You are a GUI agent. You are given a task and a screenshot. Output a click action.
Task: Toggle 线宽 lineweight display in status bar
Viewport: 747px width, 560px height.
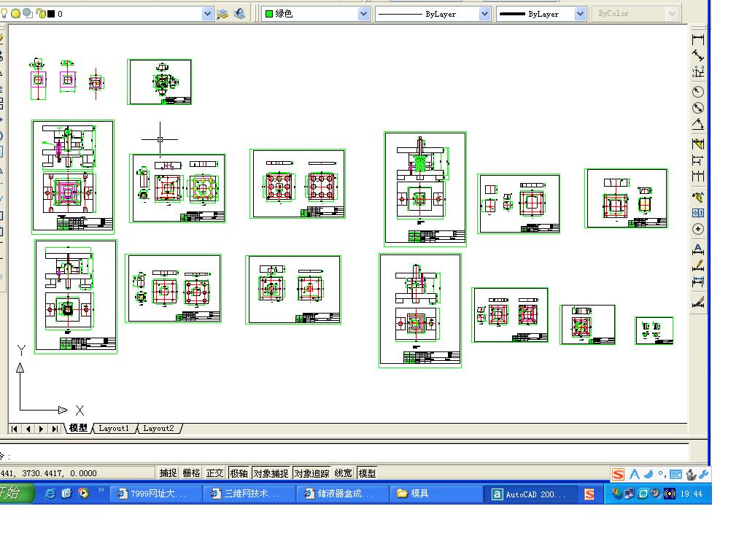click(343, 473)
